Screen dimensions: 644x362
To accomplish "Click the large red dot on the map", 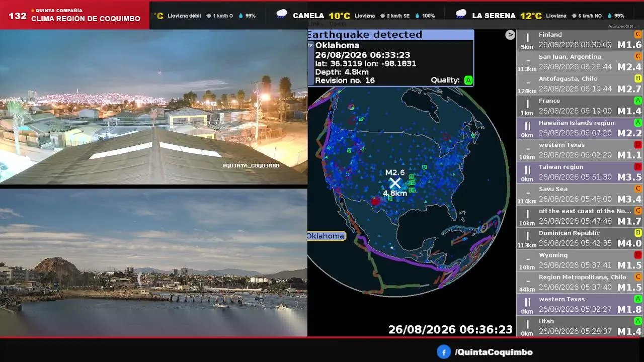I will click(375, 201).
